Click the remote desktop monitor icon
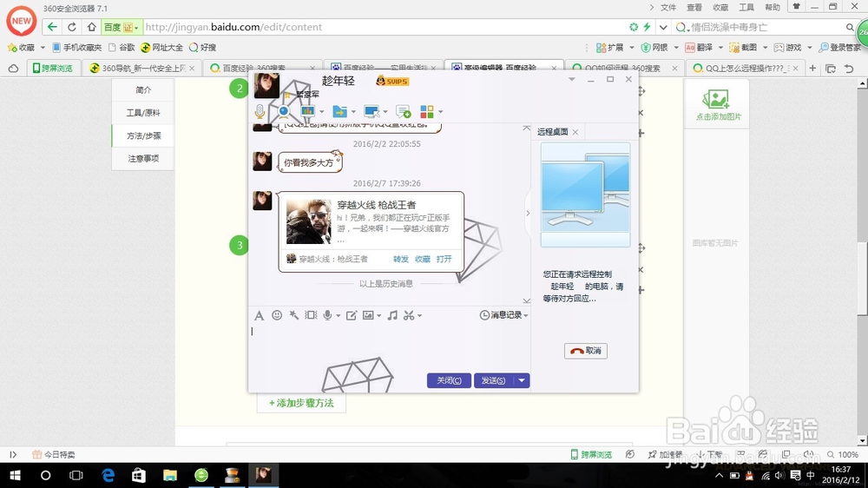 pyautogui.click(x=372, y=111)
